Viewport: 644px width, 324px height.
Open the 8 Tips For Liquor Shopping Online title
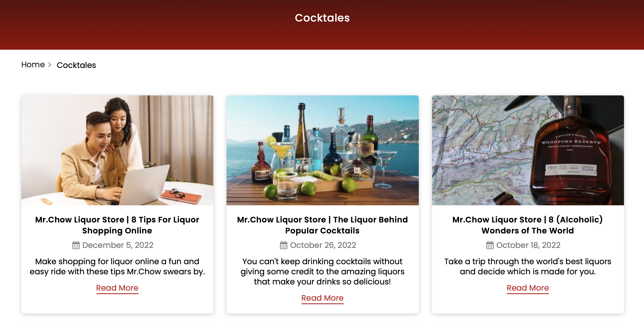click(117, 225)
